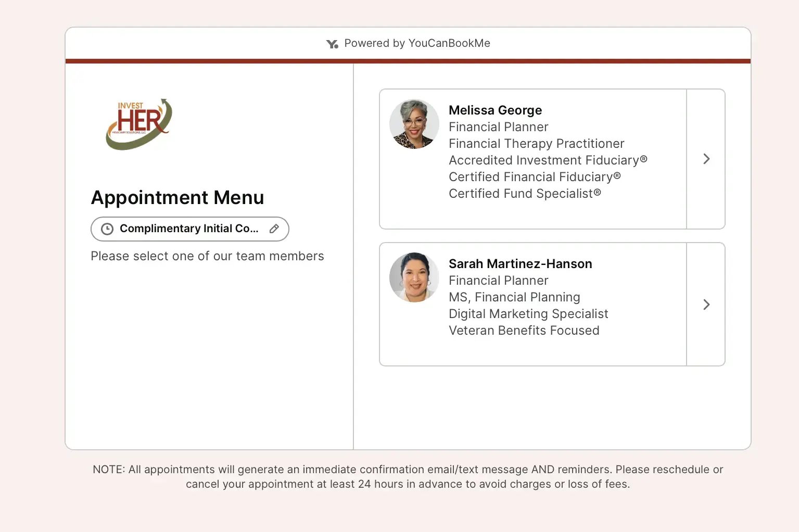Image resolution: width=799 pixels, height=532 pixels.
Task: Click the YouCanBookMe logo icon
Action: (332, 44)
